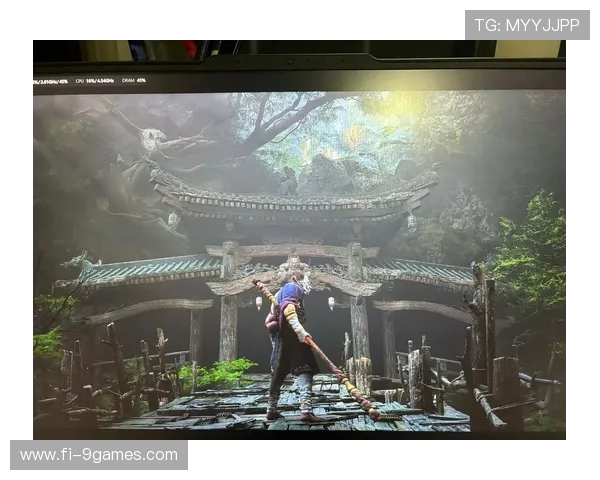Click the right hanging lantern under gate
600x480 pixels.
click(x=331, y=302)
